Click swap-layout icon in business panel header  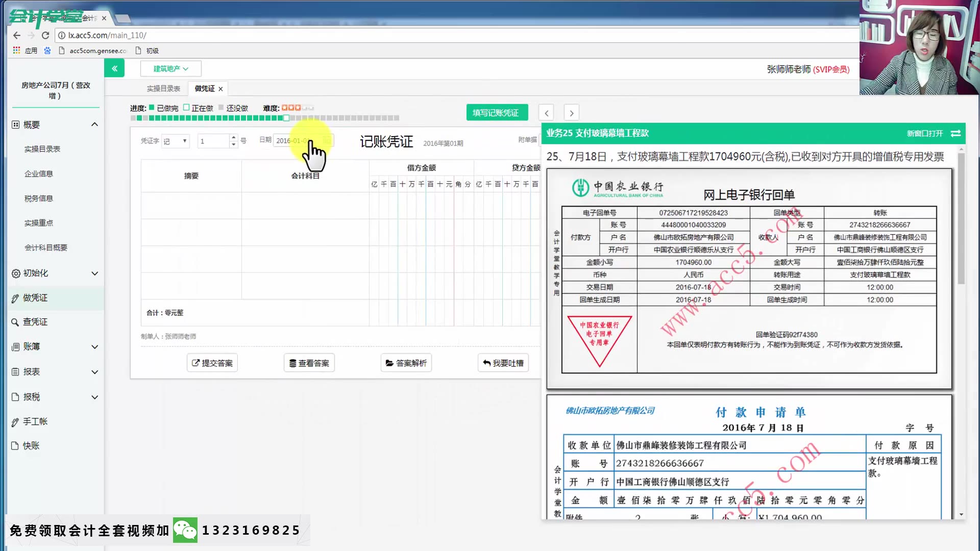[955, 133]
